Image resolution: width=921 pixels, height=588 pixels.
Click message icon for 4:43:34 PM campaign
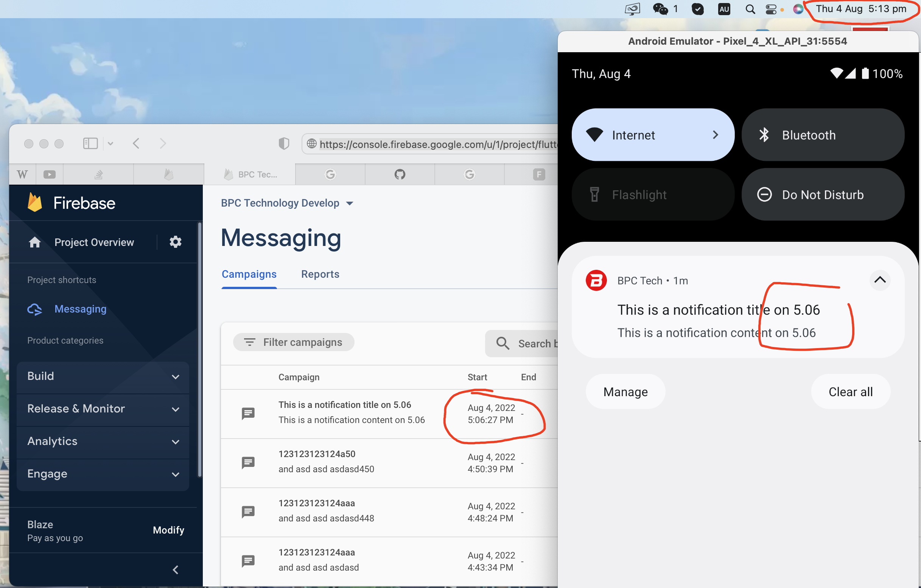pyautogui.click(x=248, y=561)
